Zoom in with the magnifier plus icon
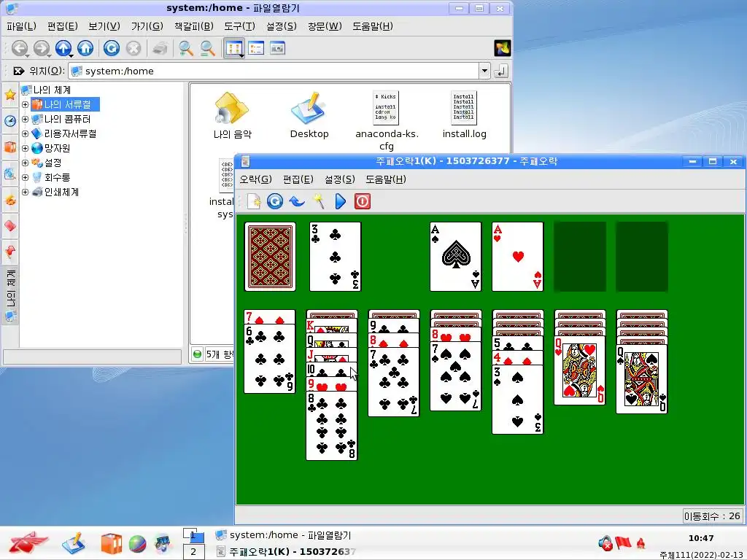This screenshot has height=560, width=747. coord(186,48)
